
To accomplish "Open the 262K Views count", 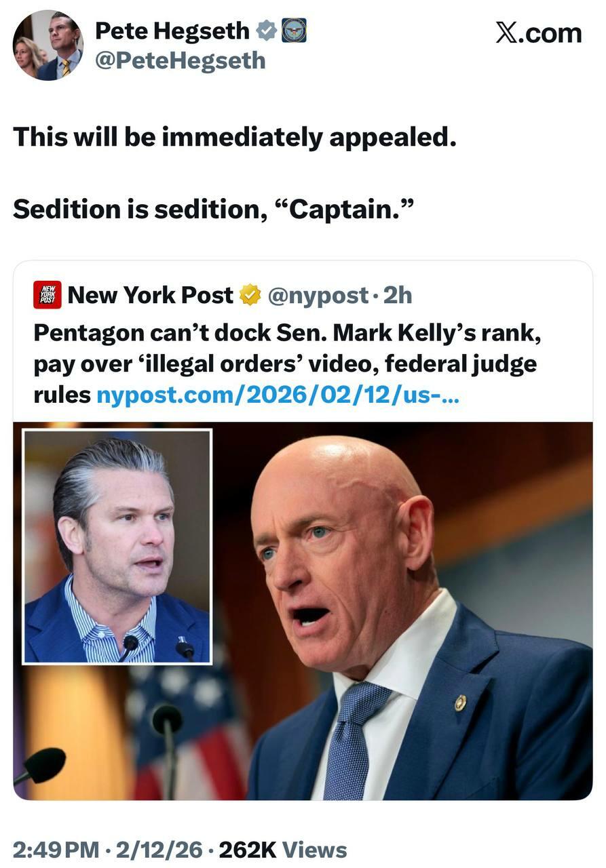I will tap(283, 850).
